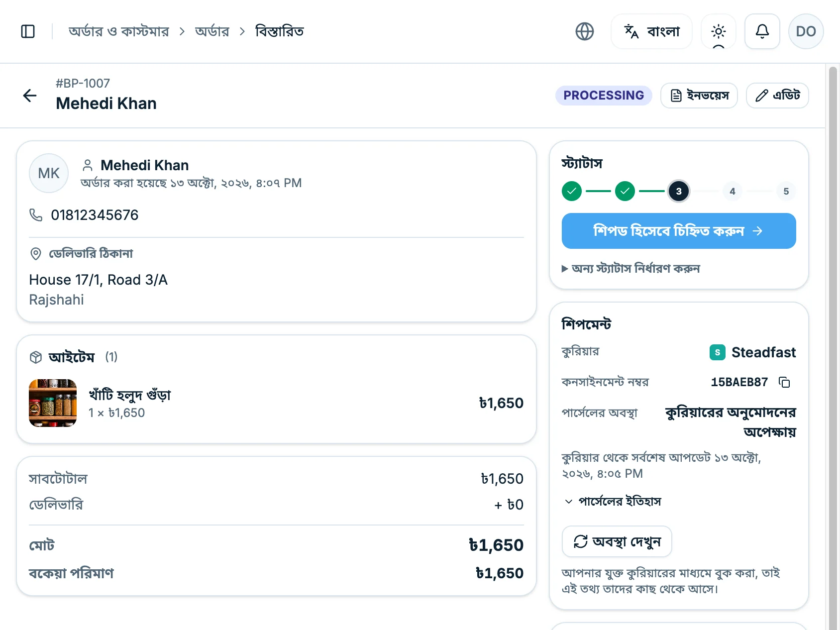Image resolution: width=840 pixels, height=630 pixels.
Task: Expand অন্য স্ট্যাটাস নির্ধারণ করুন disclosure
Action: pyautogui.click(x=630, y=269)
